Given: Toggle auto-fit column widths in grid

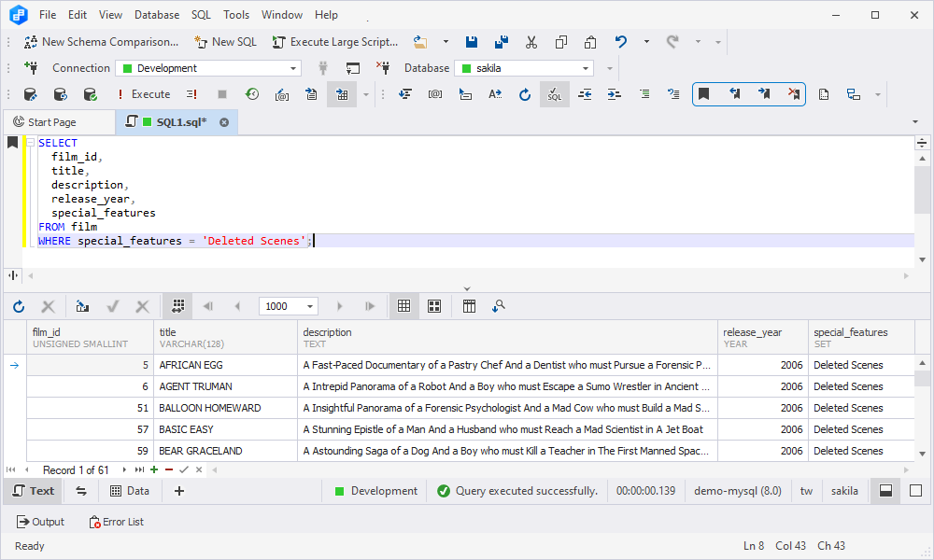Looking at the screenshot, I should (178, 306).
